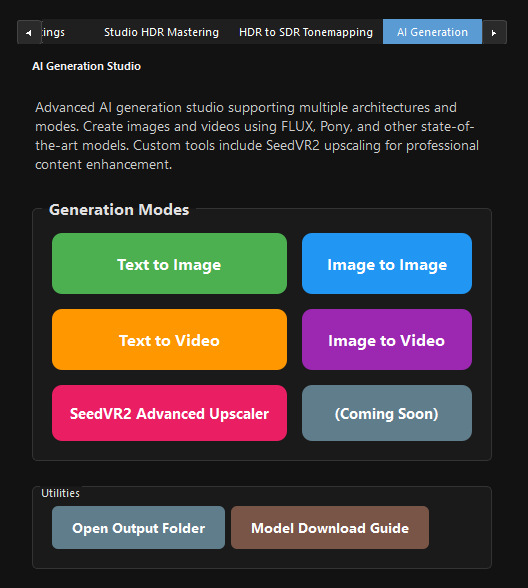Choose Image to Video mode
Screen dimensions: 528x588
point(387,340)
